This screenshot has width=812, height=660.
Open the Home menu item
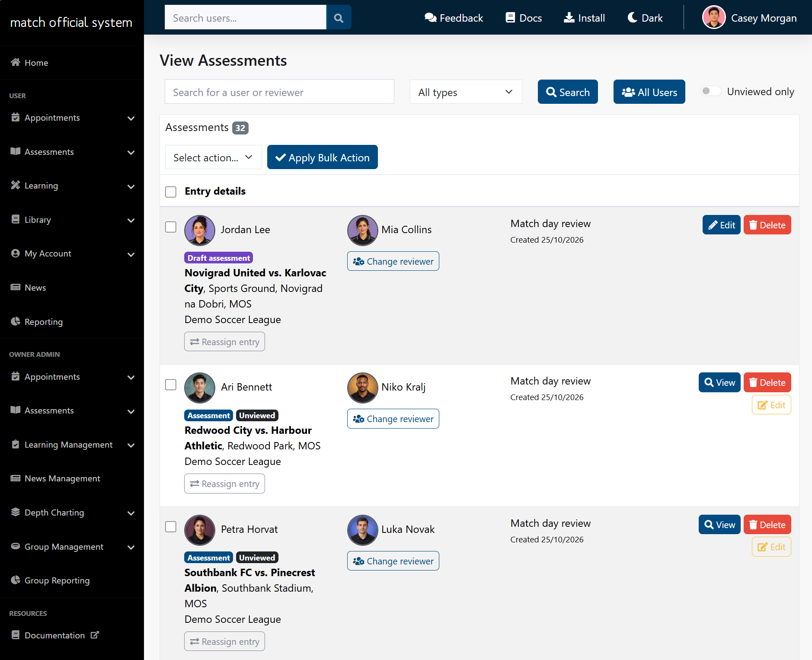point(72,63)
